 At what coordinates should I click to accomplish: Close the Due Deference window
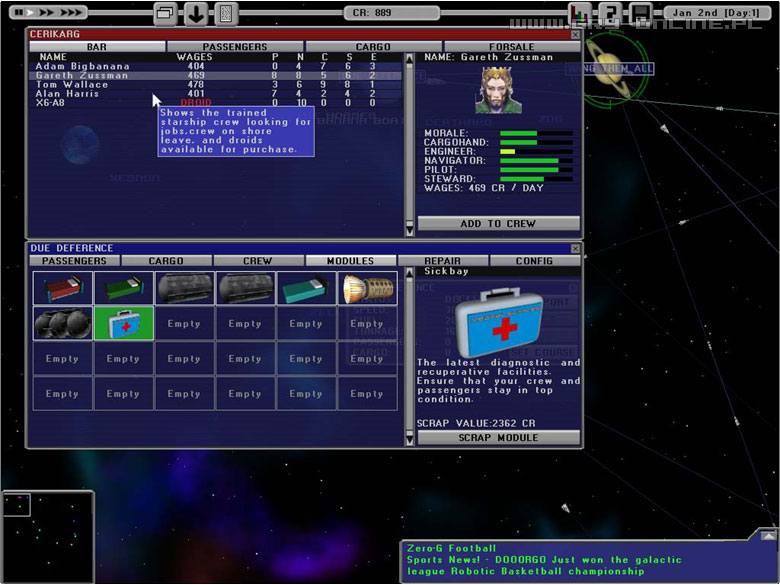(x=576, y=248)
